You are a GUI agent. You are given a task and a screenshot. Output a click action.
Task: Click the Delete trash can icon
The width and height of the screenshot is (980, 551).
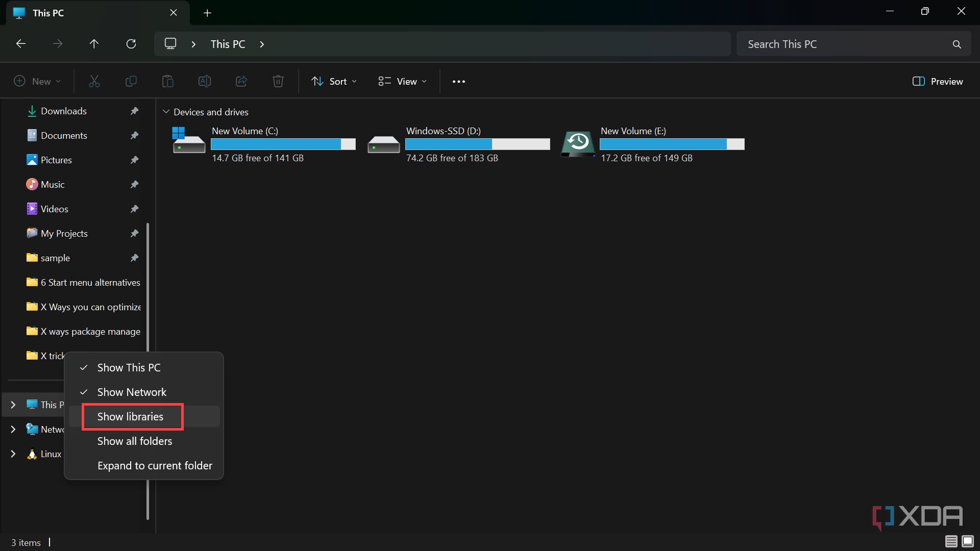[x=278, y=81]
